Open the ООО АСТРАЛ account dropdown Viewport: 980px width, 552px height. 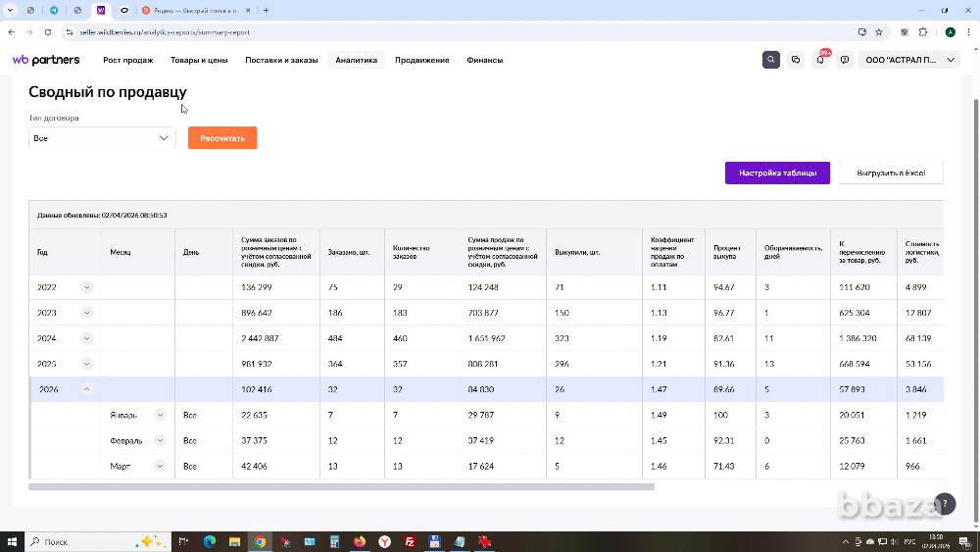click(x=910, y=60)
